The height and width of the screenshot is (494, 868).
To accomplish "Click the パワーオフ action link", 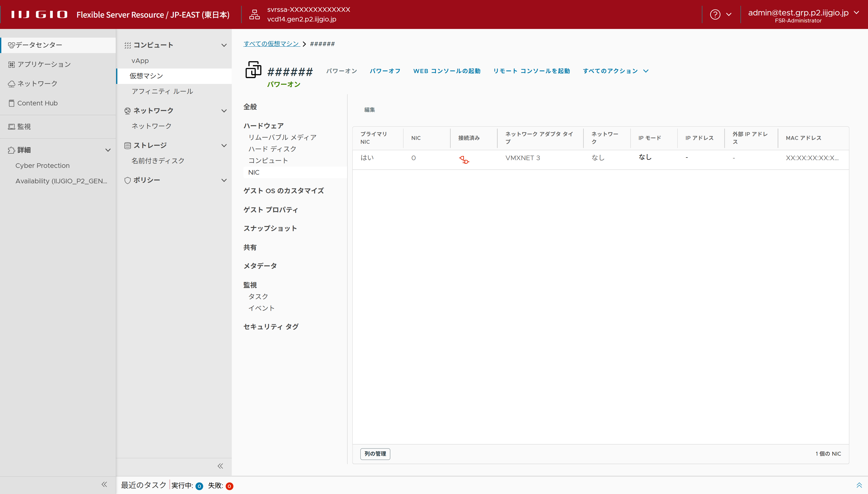I will 385,71.
